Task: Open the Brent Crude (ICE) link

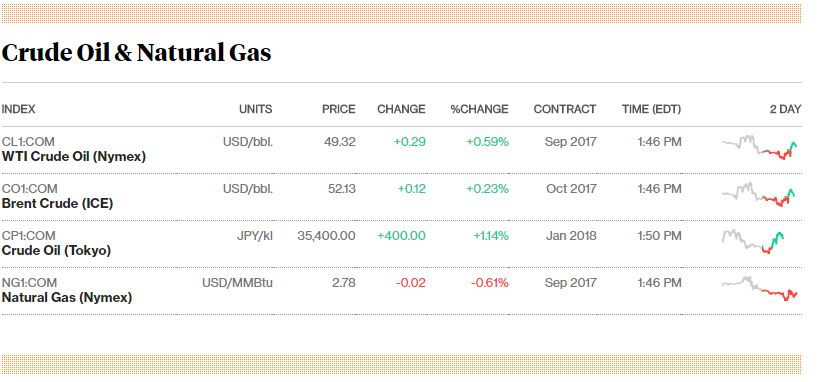Action: point(57,203)
